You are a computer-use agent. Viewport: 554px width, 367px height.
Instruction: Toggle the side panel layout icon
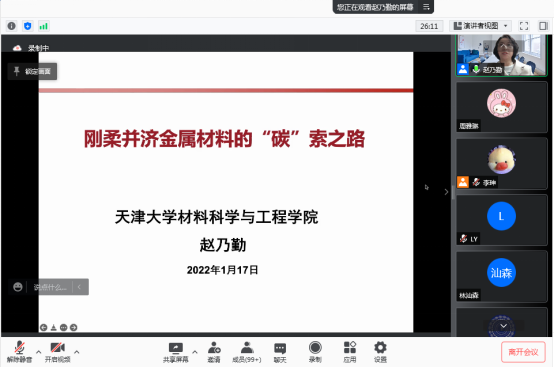click(x=543, y=26)
